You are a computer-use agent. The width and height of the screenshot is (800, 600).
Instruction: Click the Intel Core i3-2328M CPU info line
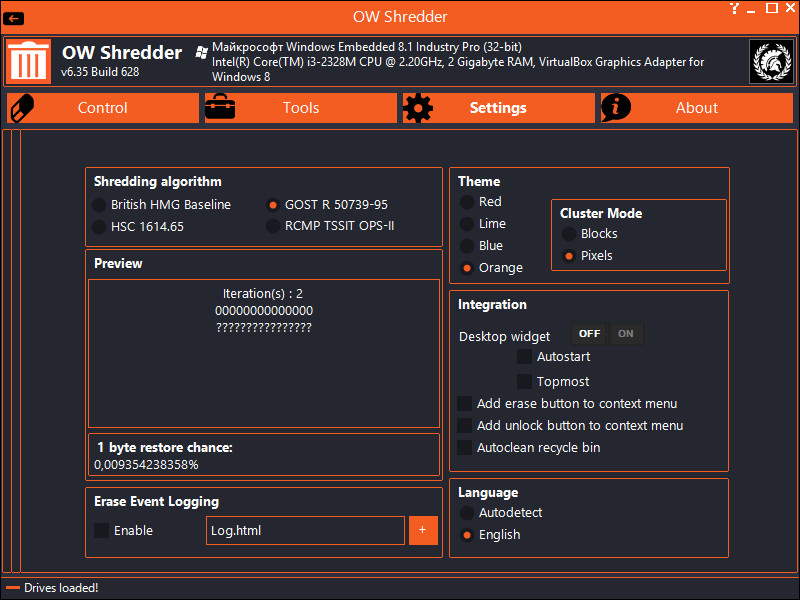coord(458,69)
